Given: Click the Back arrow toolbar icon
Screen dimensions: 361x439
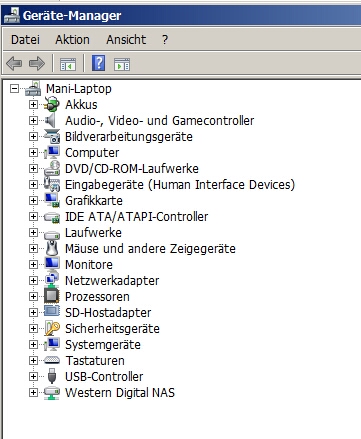Looking at the screenshot, I should tap(14, 63).
